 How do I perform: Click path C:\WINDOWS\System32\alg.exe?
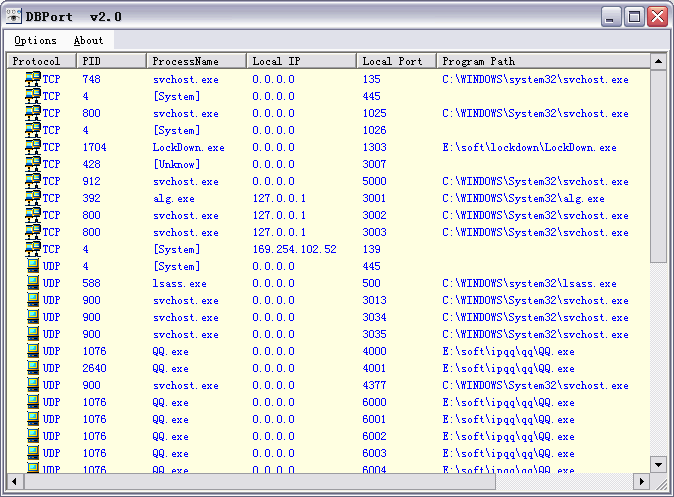(x=523, y=199)
